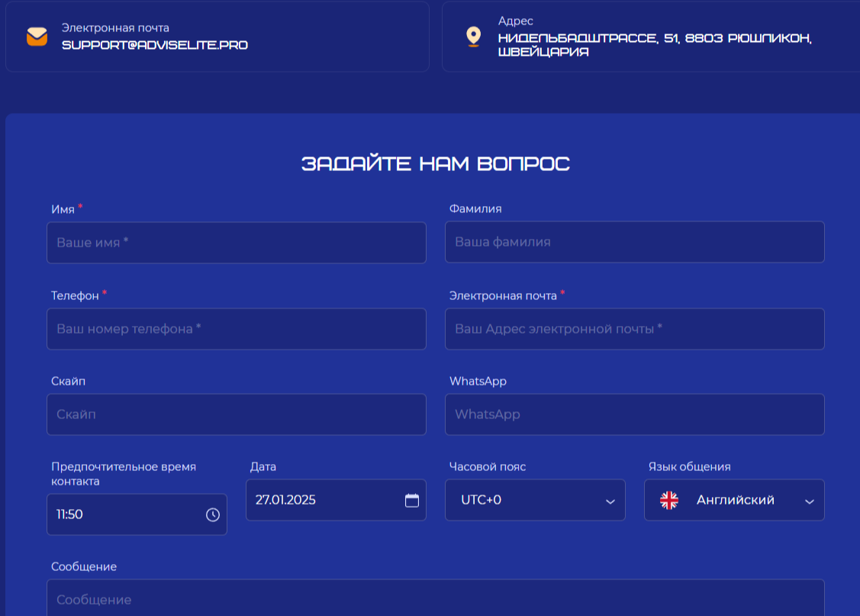Click the Сообщение label above the text area
This screenshot has width=860, height=616.
(84, 566)
